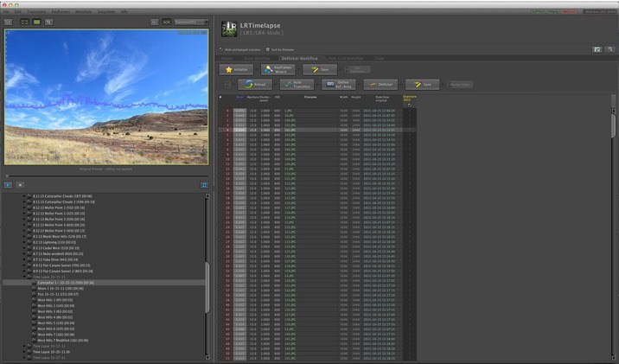Open the preview mode dropdown above the image
The image size is (619, 364).
tap(190, 21)
